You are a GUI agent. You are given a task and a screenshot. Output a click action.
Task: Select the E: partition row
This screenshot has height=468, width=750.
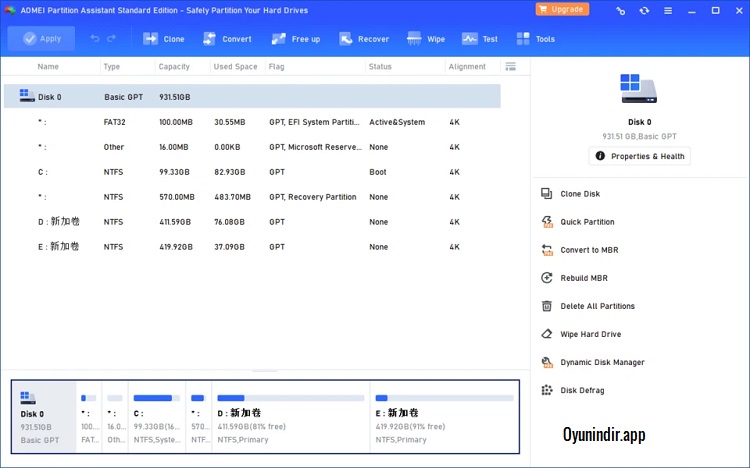[252, 246]
